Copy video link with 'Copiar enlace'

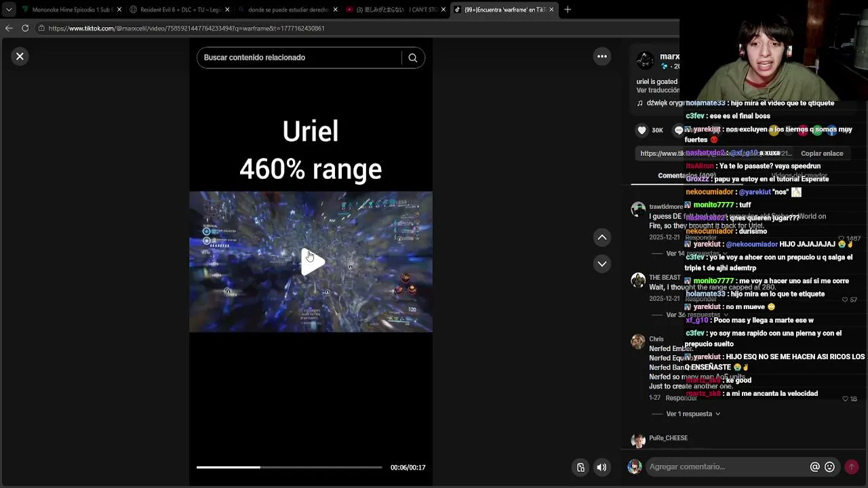(822, 153)
